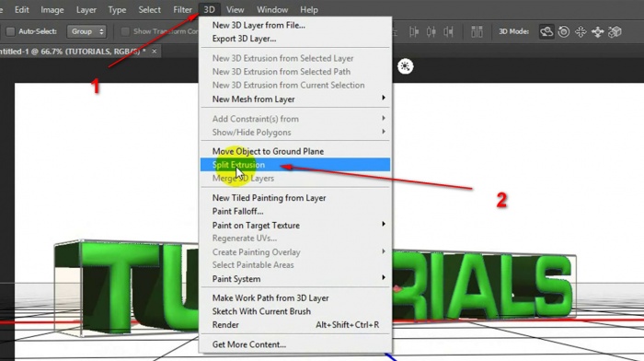The image size is (644, 361).
Task: Open the Type menu
Action: (x=117, y=9)
